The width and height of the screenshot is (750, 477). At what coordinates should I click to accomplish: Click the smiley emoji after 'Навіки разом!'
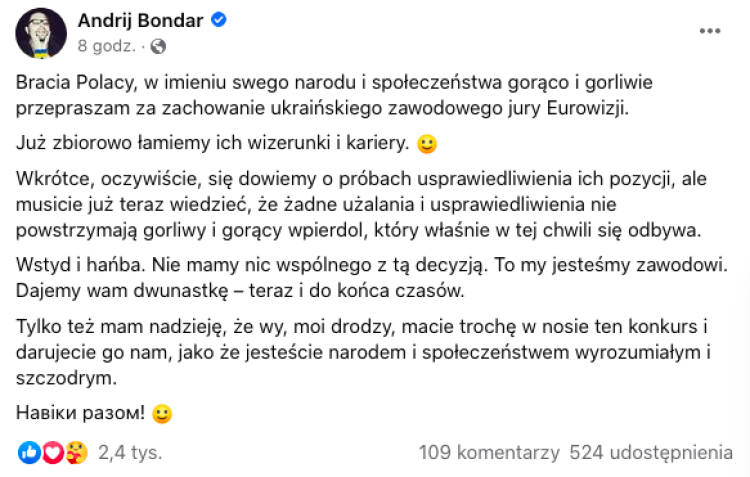[162, 413]
